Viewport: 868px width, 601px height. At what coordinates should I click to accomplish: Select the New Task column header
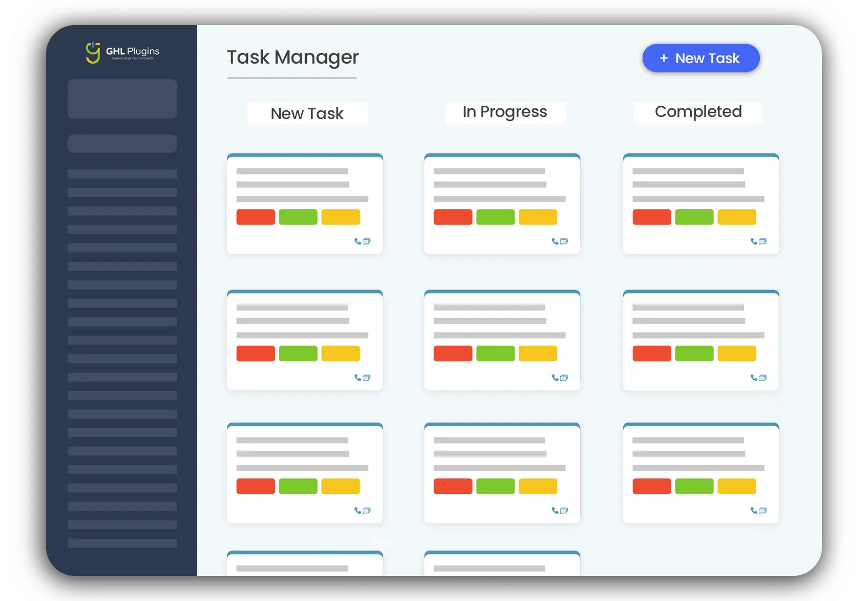tap(307, 114)
